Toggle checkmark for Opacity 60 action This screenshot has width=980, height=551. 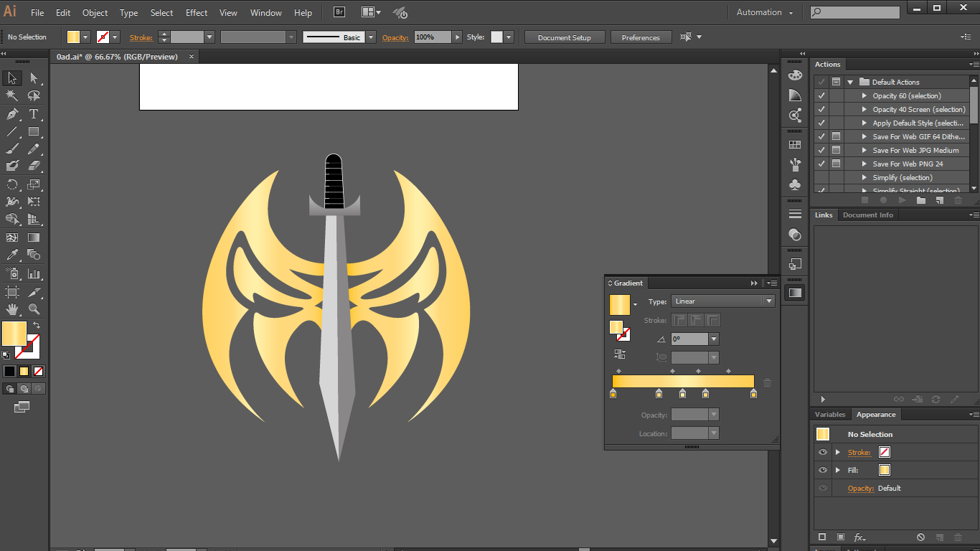coord(821,95)
